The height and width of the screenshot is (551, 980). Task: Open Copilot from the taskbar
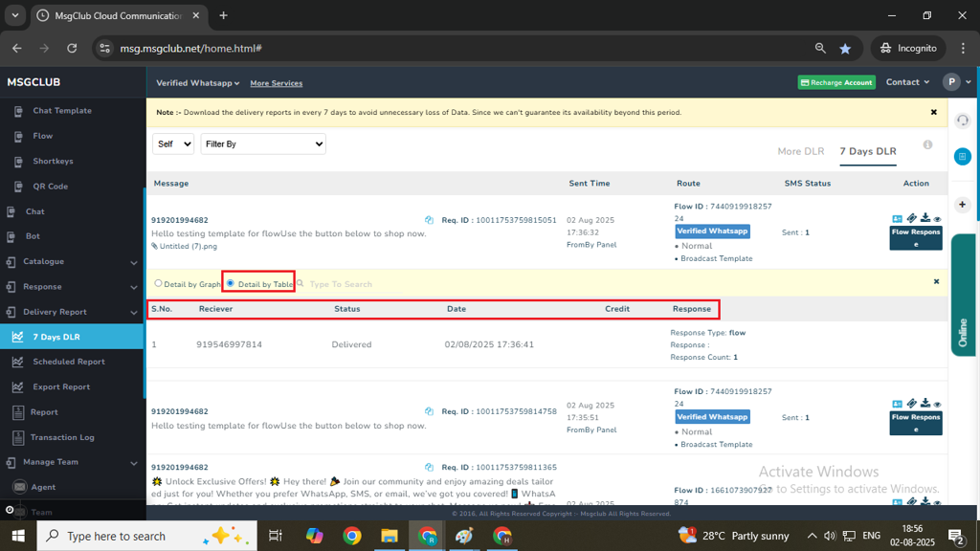tap(314, 536)
